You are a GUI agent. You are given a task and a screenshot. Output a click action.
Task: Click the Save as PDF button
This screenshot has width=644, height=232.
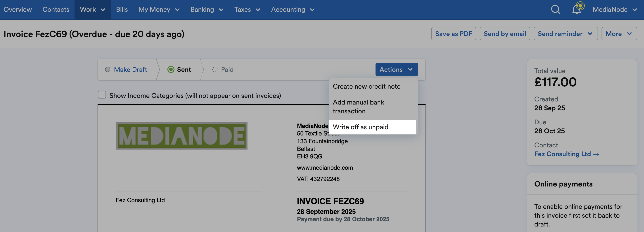pyautogui.click(x=454, y=34)
